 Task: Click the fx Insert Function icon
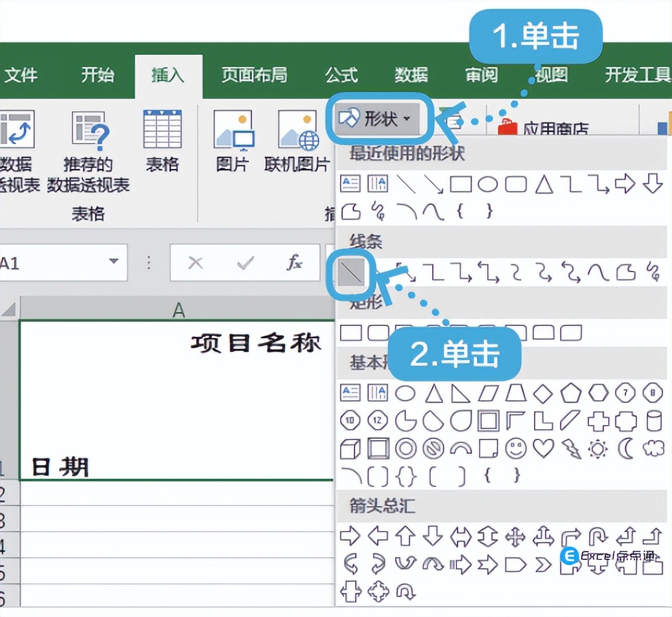click(295, 262)
